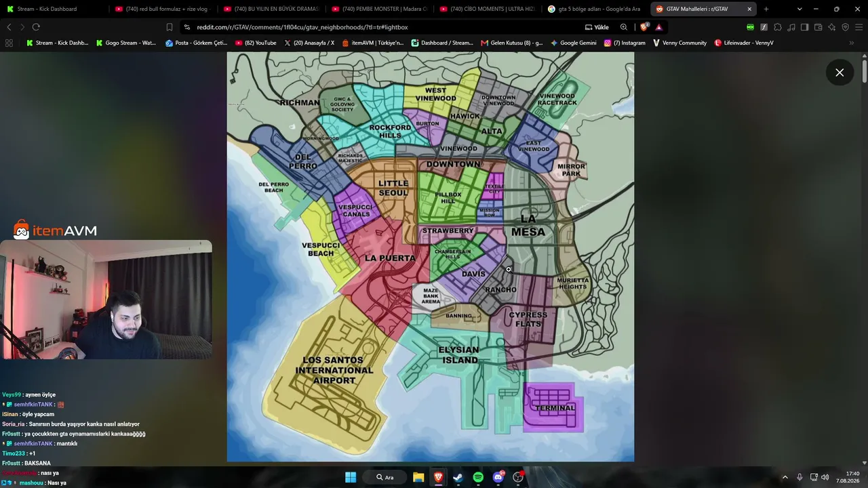Open the green Kick extension icon
Screen dimensions: 868x488
coord(750,27)
